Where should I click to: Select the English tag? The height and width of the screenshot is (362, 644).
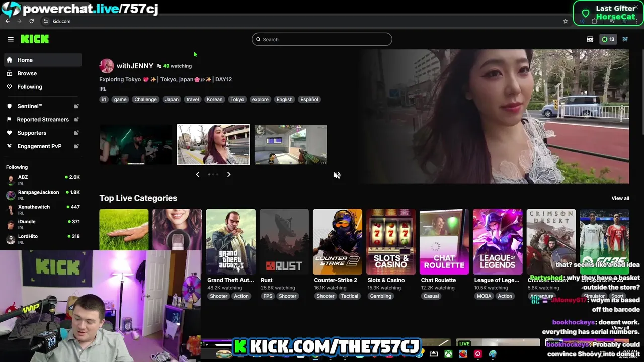(284, 99)
